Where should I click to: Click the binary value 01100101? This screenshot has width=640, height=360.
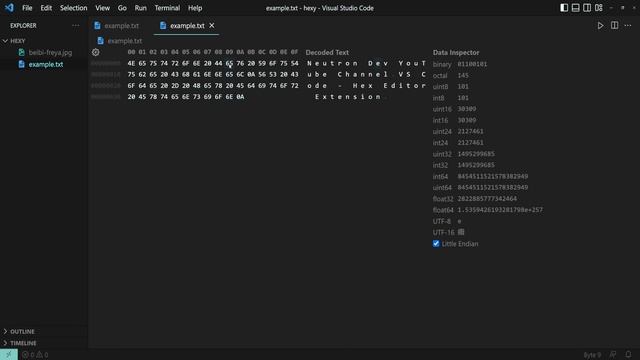[x=472, y=64]
